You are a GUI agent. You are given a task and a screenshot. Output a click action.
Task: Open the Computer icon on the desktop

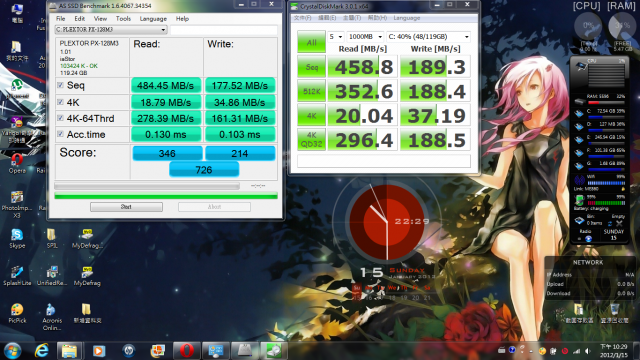tap(17, 13)
